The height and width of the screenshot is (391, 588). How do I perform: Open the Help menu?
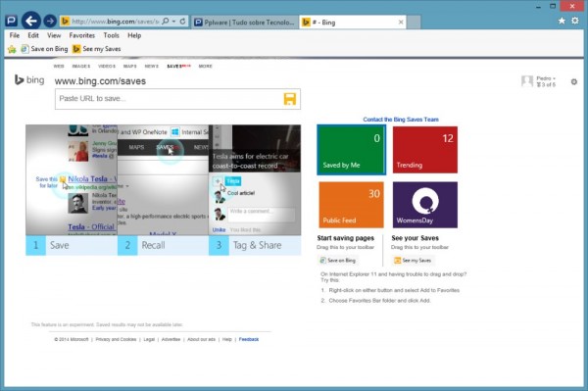tap(134, 35)
